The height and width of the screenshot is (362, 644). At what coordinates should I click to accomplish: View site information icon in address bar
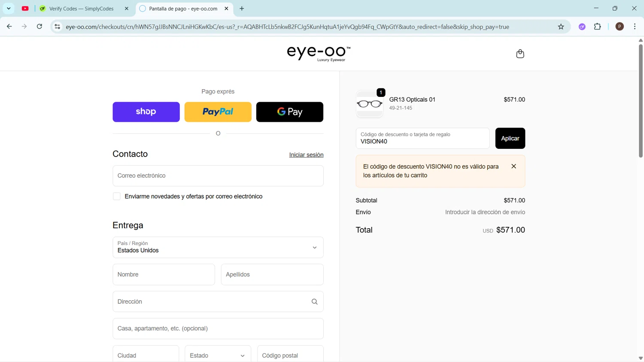click(57, 27)
